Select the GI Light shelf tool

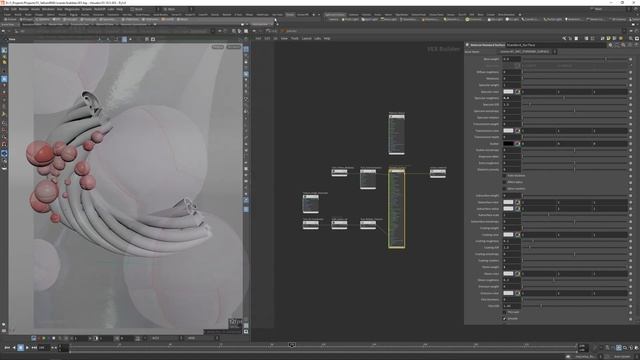pyautogui.click(x=513, y=19)
